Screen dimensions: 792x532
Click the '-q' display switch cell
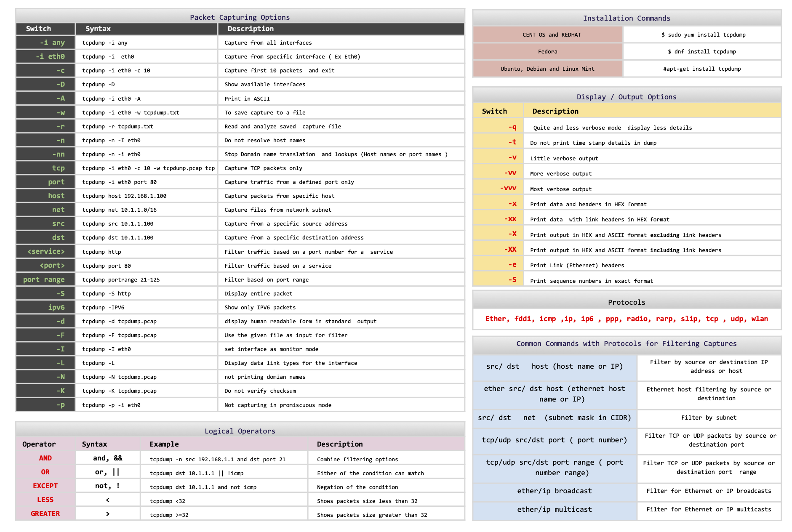pos(499,127)
